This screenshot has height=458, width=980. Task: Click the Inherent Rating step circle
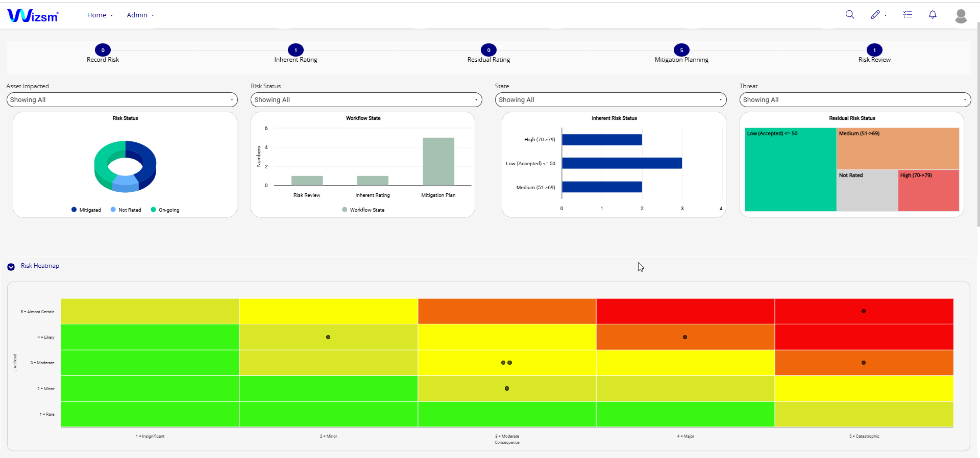(296, 50)
